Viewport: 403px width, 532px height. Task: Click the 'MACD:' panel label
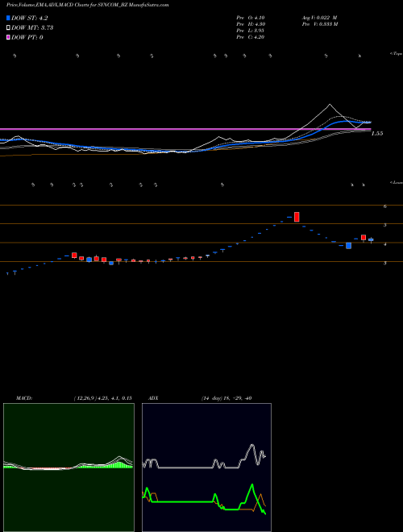tap(24, 398)
